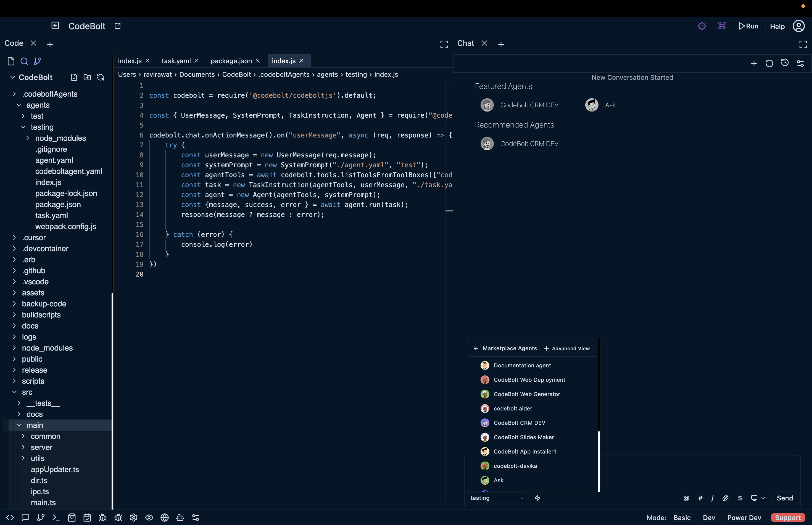Open the shopping bag marketplace icon
Image resolution: width=812 pixels, height=525 pixels.
coord(72,518)
